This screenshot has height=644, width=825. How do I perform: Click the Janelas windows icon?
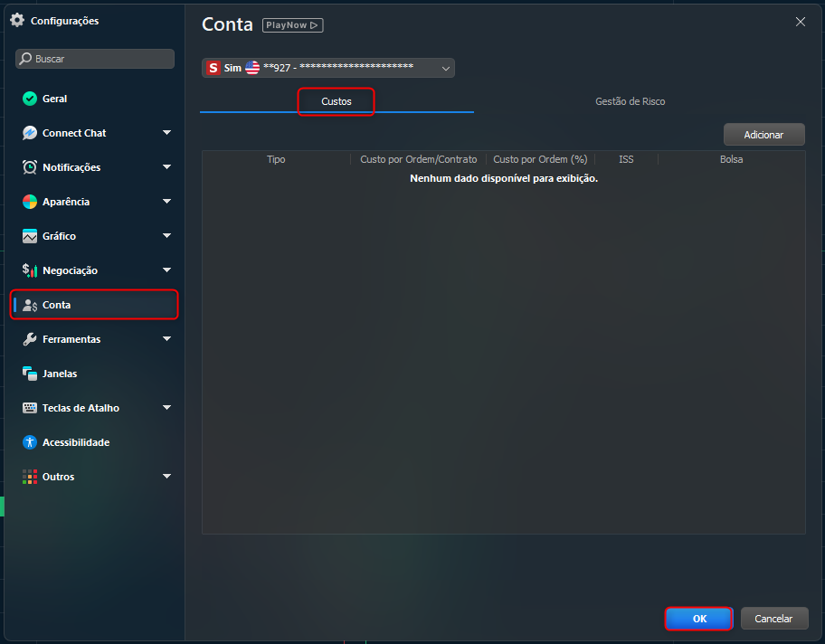30,374
